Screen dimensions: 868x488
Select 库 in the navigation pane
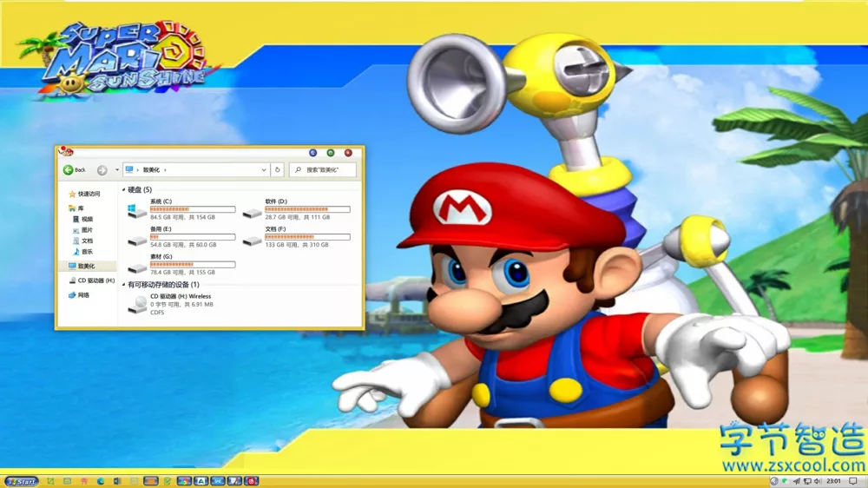76,208
